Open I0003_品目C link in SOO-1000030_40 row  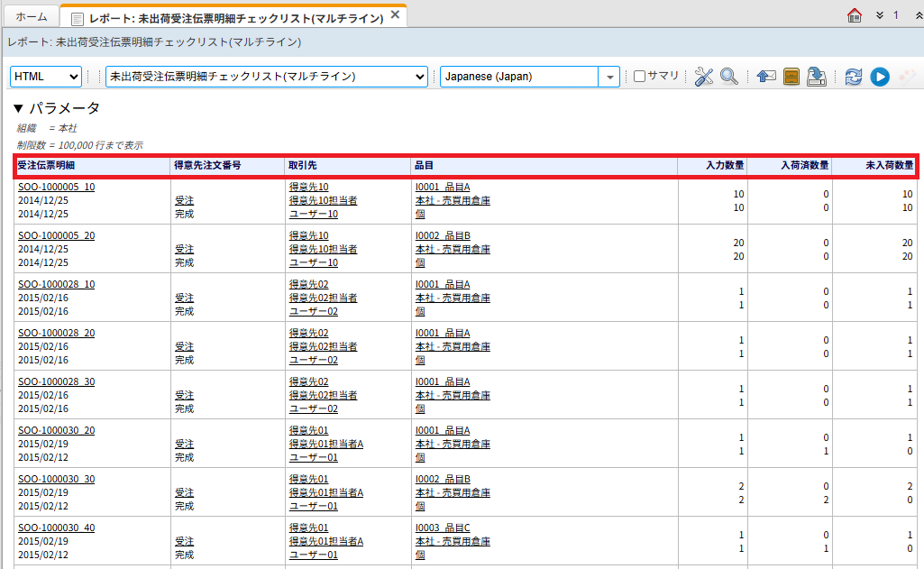[443, 528]
